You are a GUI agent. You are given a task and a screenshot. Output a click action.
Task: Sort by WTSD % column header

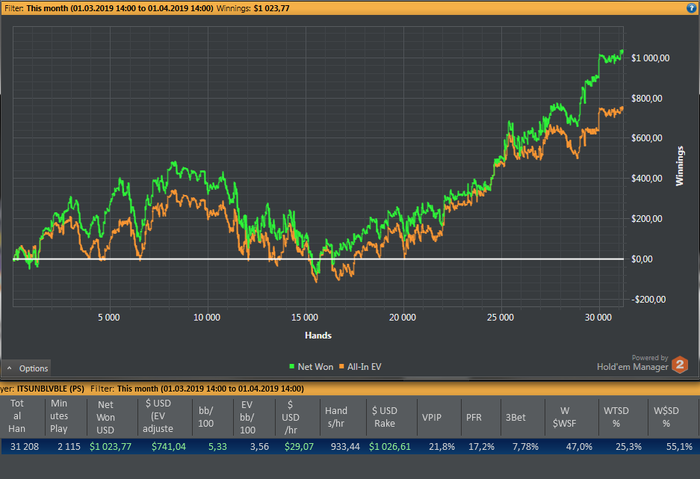click(623, 417)
